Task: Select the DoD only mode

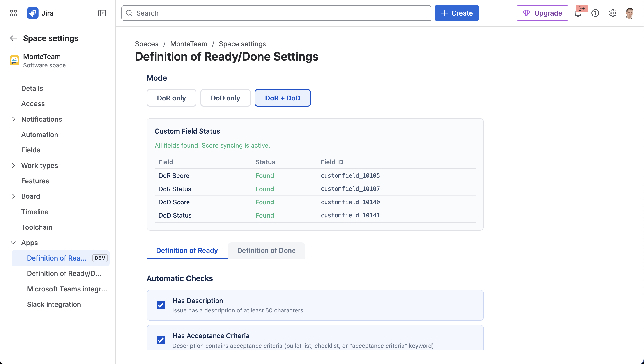Action: (225, 98)
